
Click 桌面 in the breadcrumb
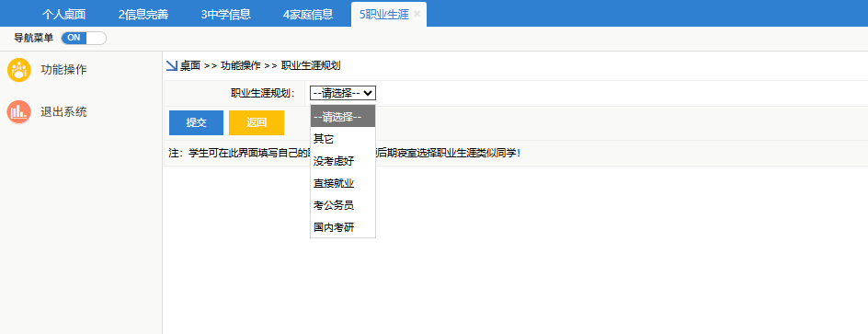(189, 66)
